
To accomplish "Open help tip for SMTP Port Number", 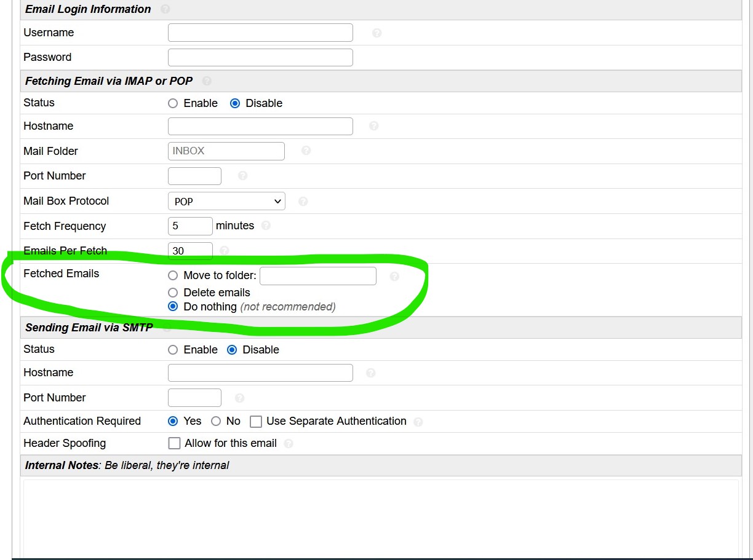I will pyautogui.click(x=239, y=398).
